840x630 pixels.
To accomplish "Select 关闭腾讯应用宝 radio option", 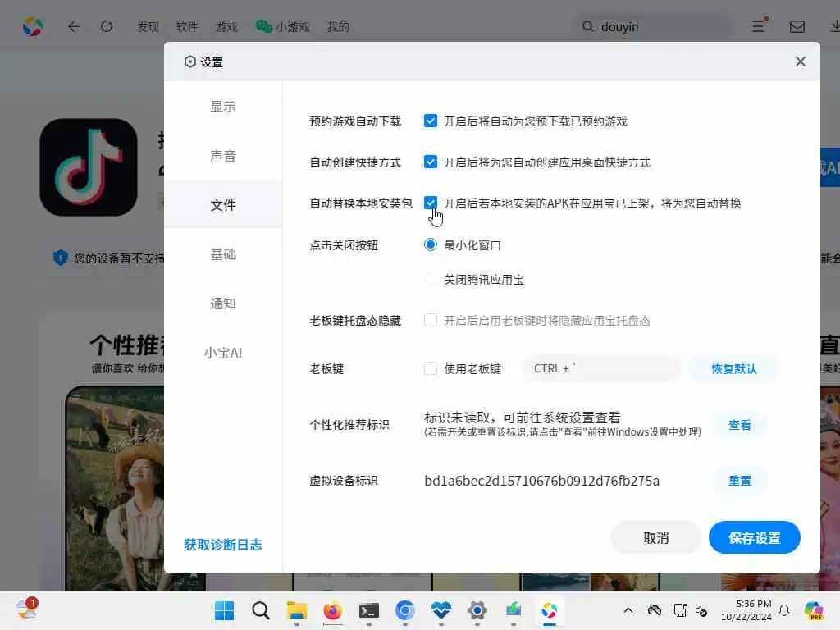I will pyautogui.click(x=430, y=279).
